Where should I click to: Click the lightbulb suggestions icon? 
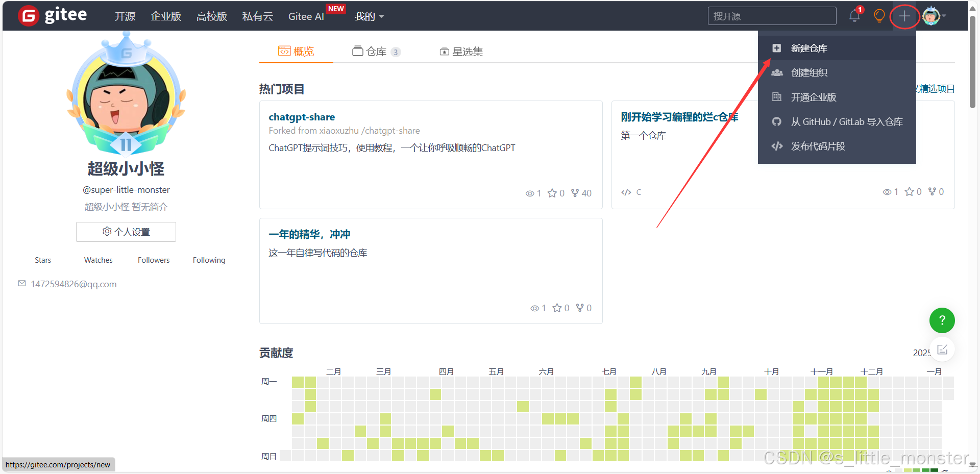coord(879,16)
